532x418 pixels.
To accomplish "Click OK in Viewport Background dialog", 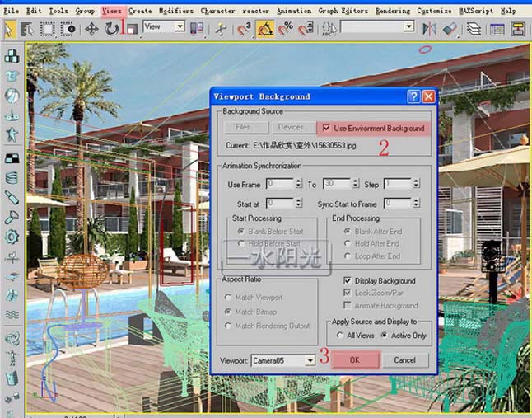I will pyautogui.click(x=355, y=360).
